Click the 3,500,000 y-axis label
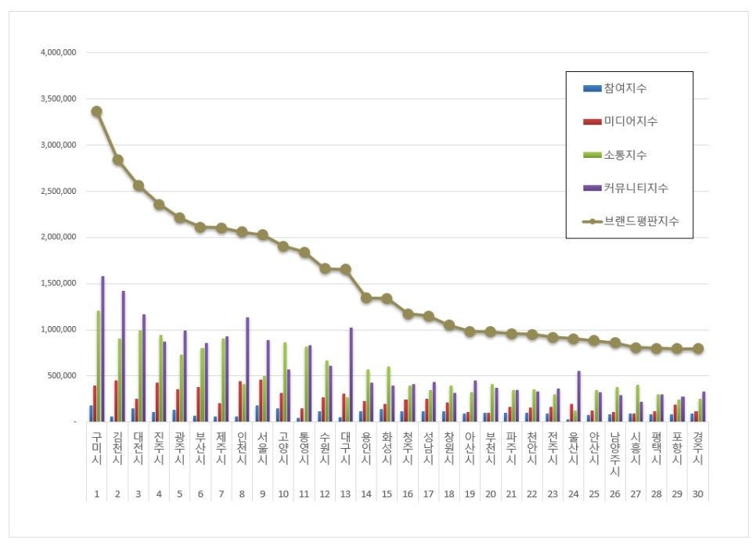Viewport: 756px width, 545px height. (x=59, y=99)
